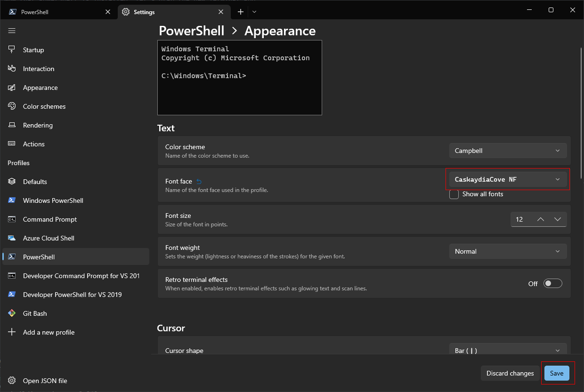This screenshot has width=584, height=392.
Task: Open the Startup settings page
Action: pyautogui.click(x=76, y=50)
